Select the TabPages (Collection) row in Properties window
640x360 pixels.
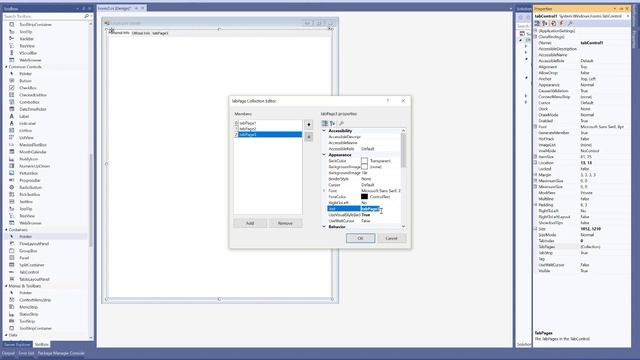pyautogui.click(x=581, y=247)
